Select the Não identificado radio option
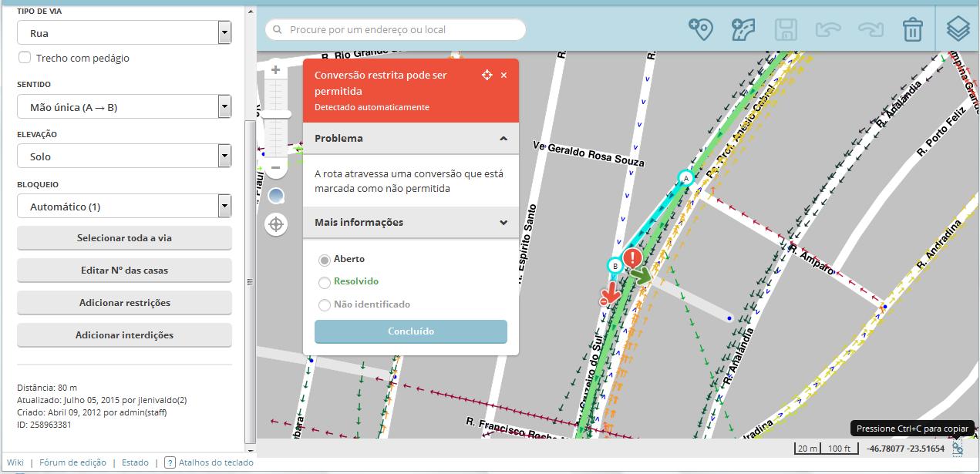The image size is (980, 474). coord(325,305)
